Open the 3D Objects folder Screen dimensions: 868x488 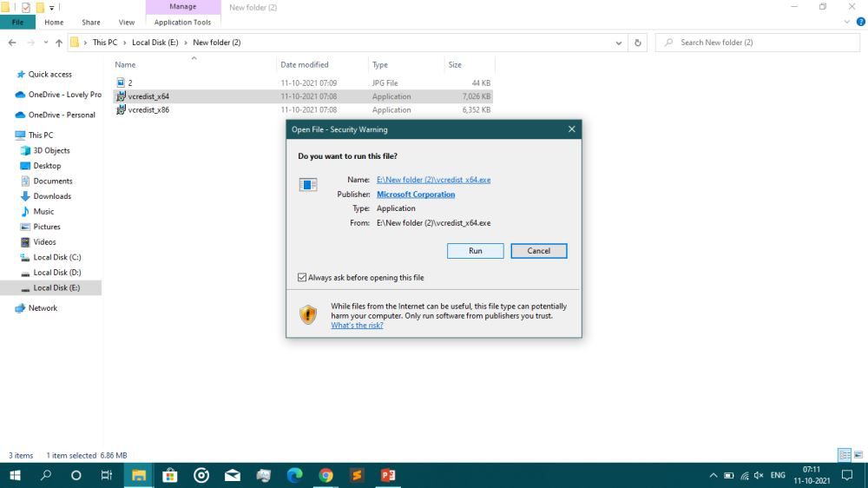(x=51, y=151)
